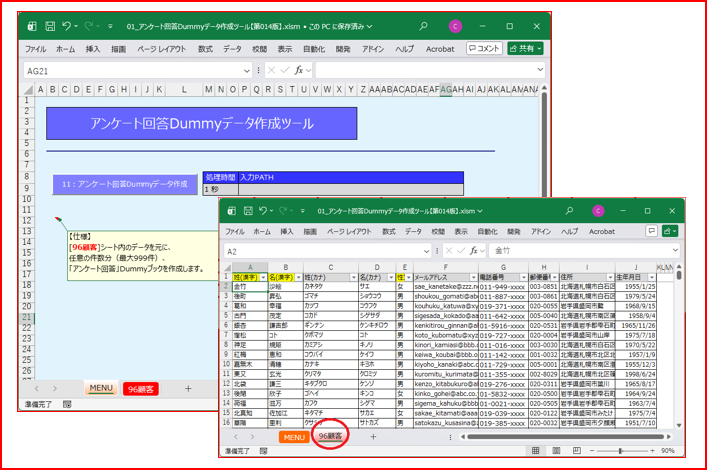Click the fx insert function icon in back window
This screenshot has width=707, height=470.
pos(298,70)
